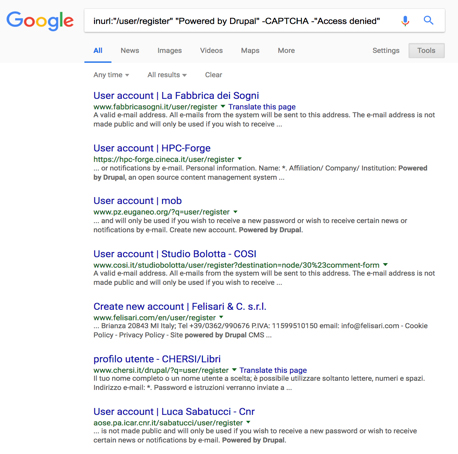The height and width of the screenshot is (454, 458).
Task: Translate the CHERSI/Libri page
Action: [x=273, y=370]
